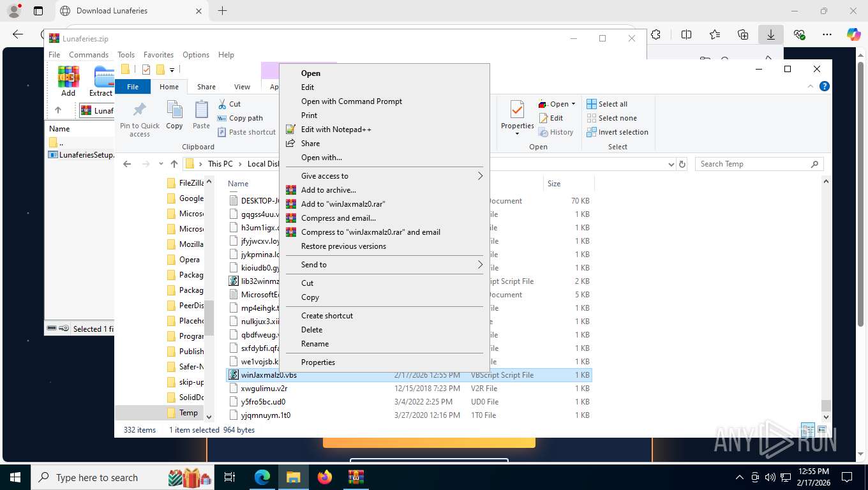Click Select all in ribbon
The height and width of the screenshot is (490, 868).
tap(607, 104)
